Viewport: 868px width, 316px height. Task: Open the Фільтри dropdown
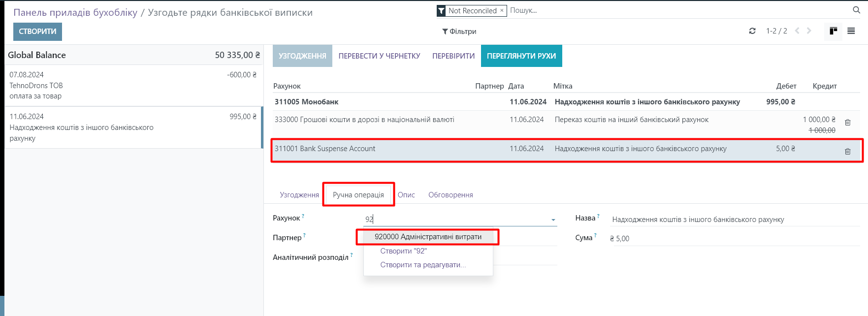(x=459, y=32)
